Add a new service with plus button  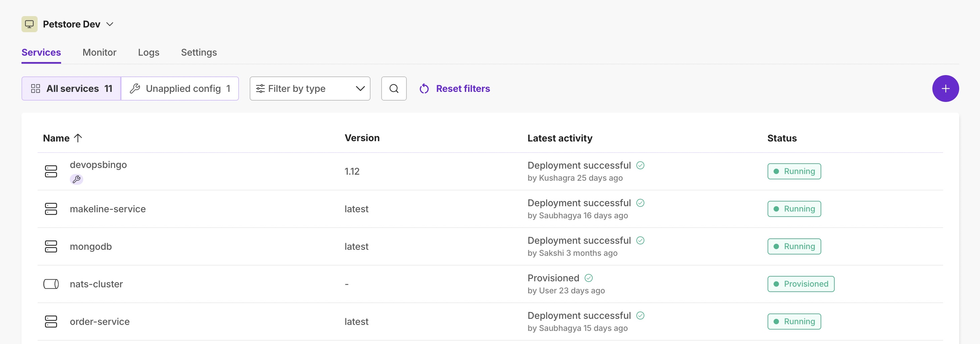pyautogui.click(x=945, y=89)
